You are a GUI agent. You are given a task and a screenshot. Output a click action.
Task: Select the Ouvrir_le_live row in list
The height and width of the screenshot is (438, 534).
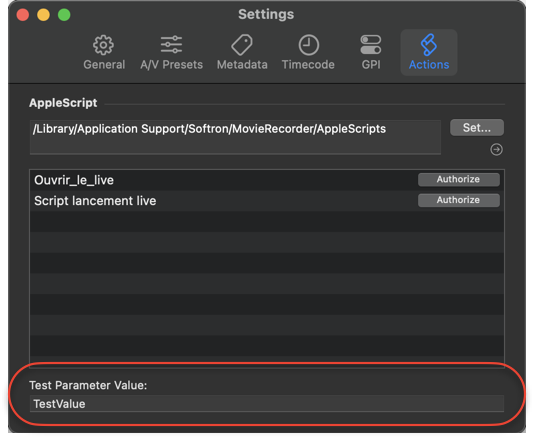click(267, 180)
